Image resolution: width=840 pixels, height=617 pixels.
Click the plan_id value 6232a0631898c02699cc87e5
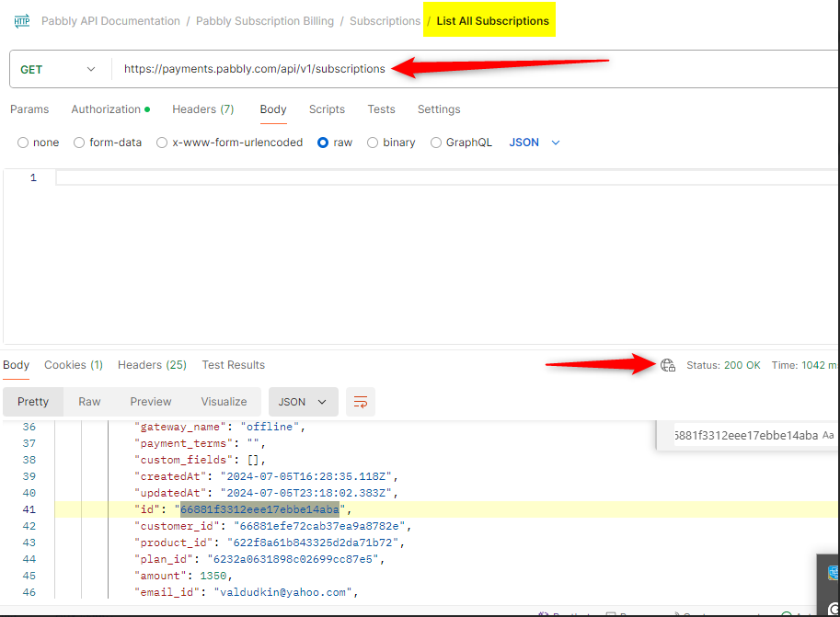pyautogui.click(x=293, y=559)
